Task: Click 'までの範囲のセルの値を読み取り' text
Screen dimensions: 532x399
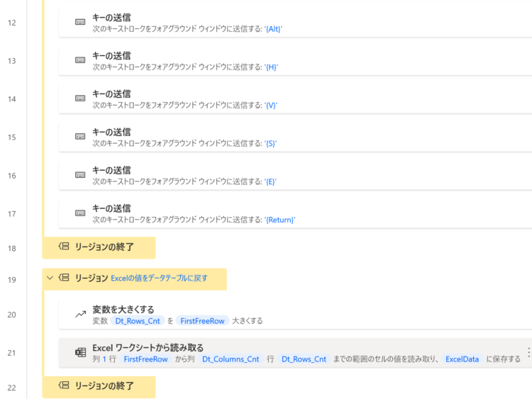Action: (x=386, y=359)
